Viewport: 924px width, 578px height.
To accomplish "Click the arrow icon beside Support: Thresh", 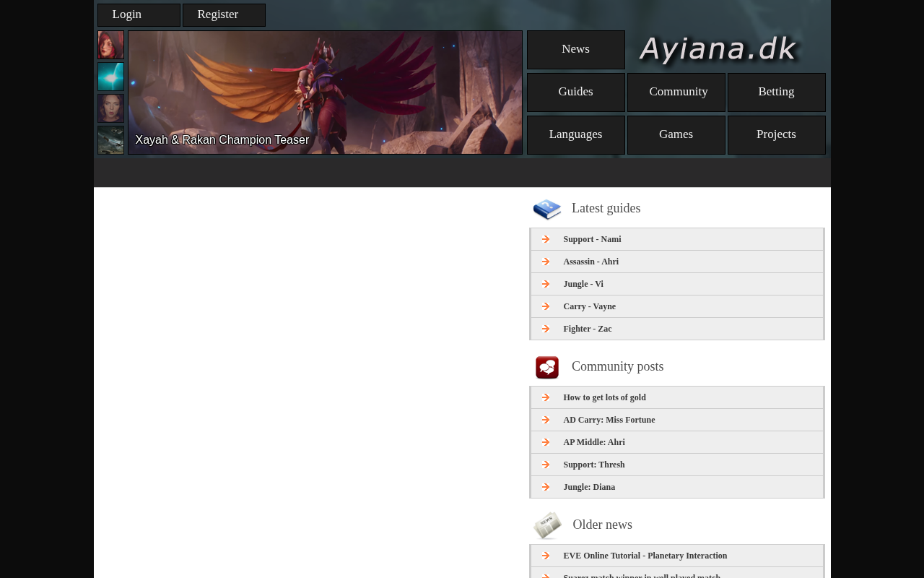I will (546, 465).
